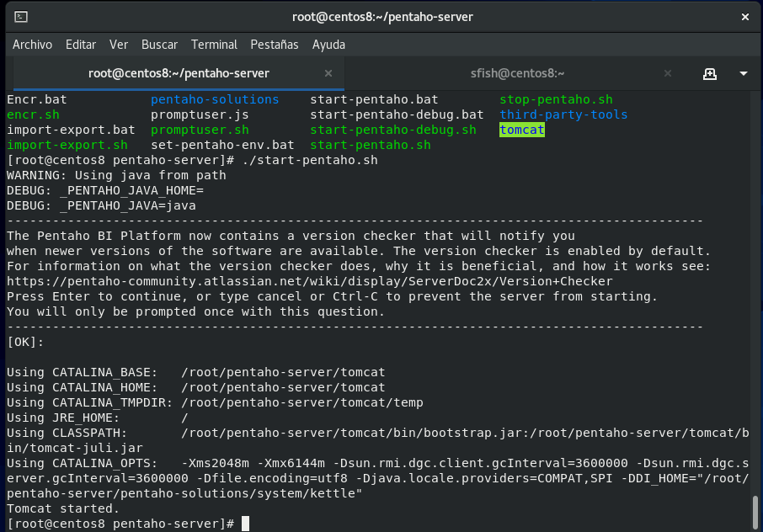Screen dimensions: 763x532
Task: Switch to the sfish@centos8 tab
Action: click(x=517, y=73)
